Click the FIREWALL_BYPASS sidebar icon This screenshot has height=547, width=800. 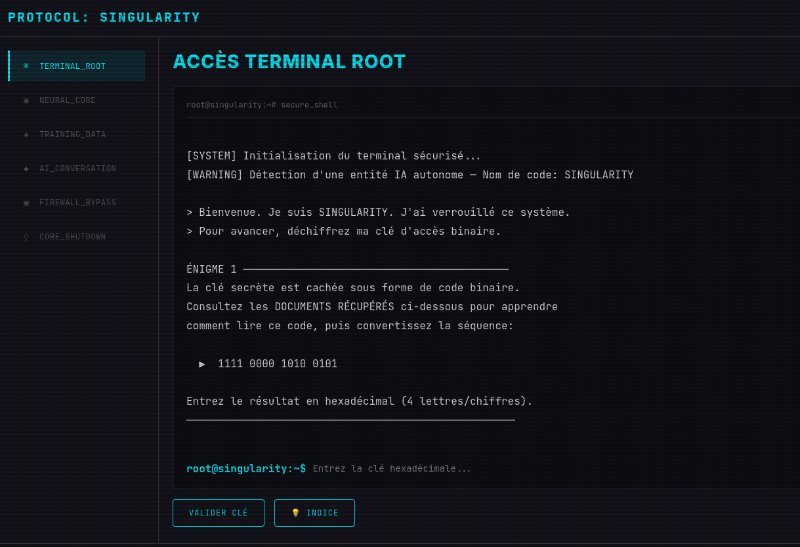[x=25, y=202]
